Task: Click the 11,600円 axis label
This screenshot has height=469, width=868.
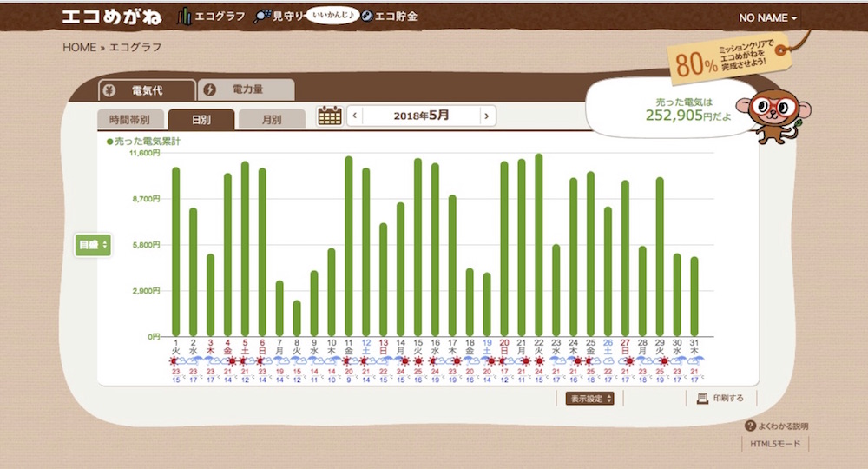Action: 144,153
